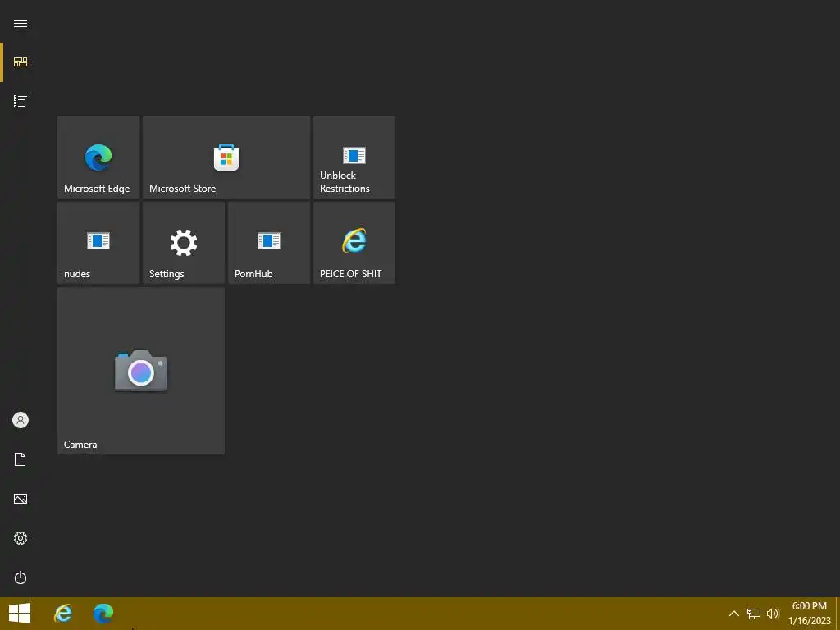
Task: Click the Show desktop sliver
Action: point(838,614)
